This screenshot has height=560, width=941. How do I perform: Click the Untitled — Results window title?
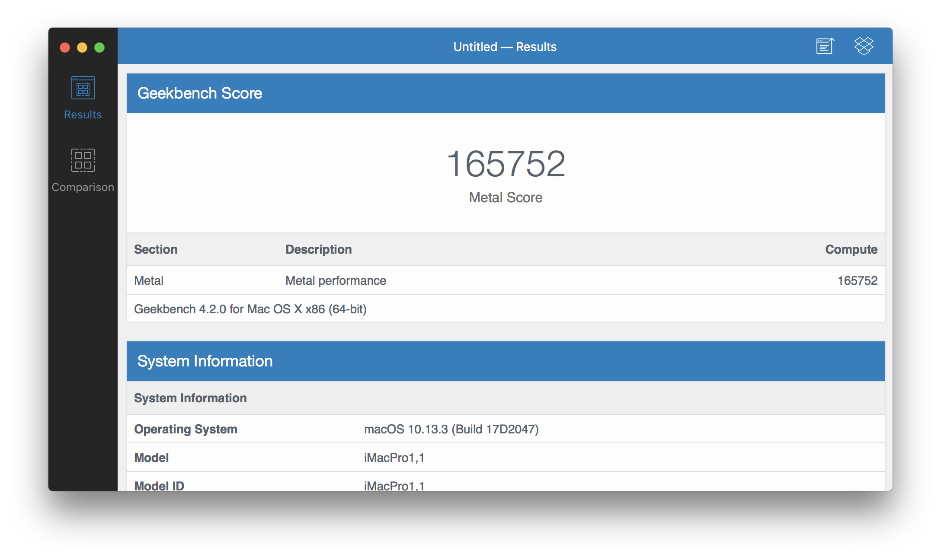pyautogui.click(x=505, y=47)
